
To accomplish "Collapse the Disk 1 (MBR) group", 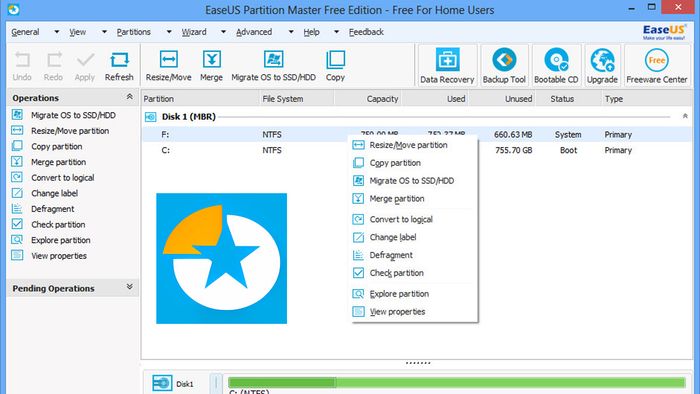I will tap(685, 116).
